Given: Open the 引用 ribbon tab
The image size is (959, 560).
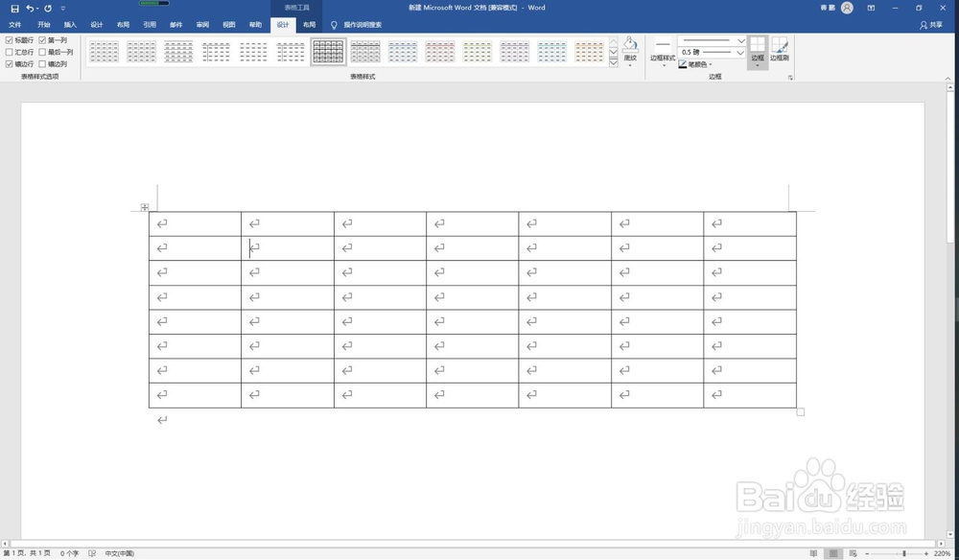Looking at the screenshot, I should pyautogui.click(x=150, y=25).
